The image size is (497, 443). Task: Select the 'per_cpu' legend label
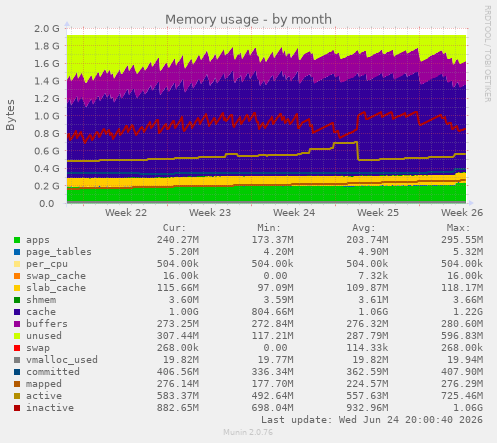[x=47, y=264]
